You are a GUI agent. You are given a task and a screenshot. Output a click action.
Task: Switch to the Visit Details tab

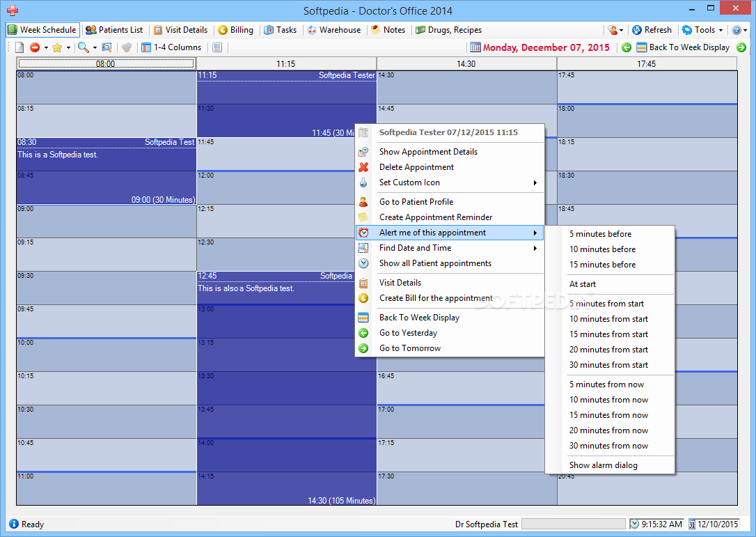[x=181, y=30]
